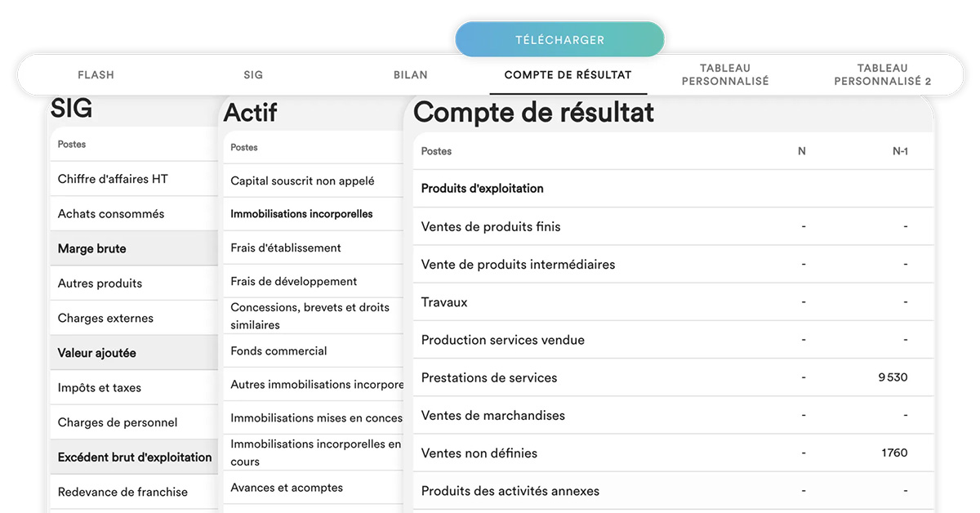Open the Tableau personnalisé tab
The image size is (980, 513).
pos(725,75)
